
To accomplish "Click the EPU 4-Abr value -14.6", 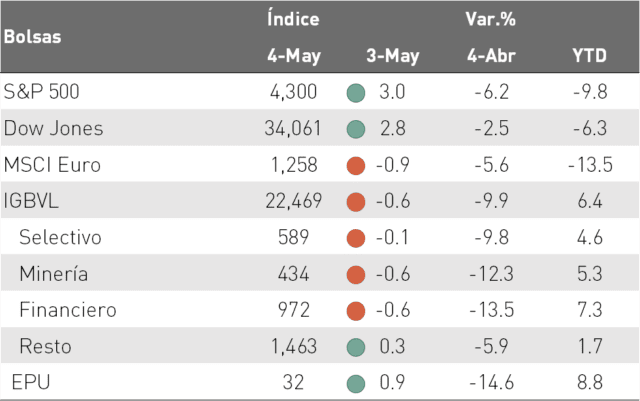I will pos(491,383).
